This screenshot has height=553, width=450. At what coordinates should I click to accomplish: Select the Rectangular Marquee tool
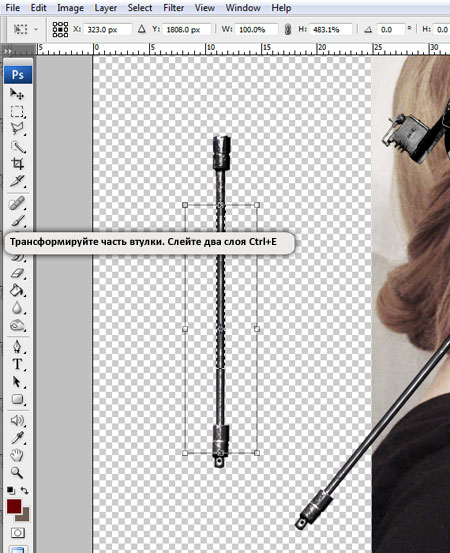[x=17, y=111]
